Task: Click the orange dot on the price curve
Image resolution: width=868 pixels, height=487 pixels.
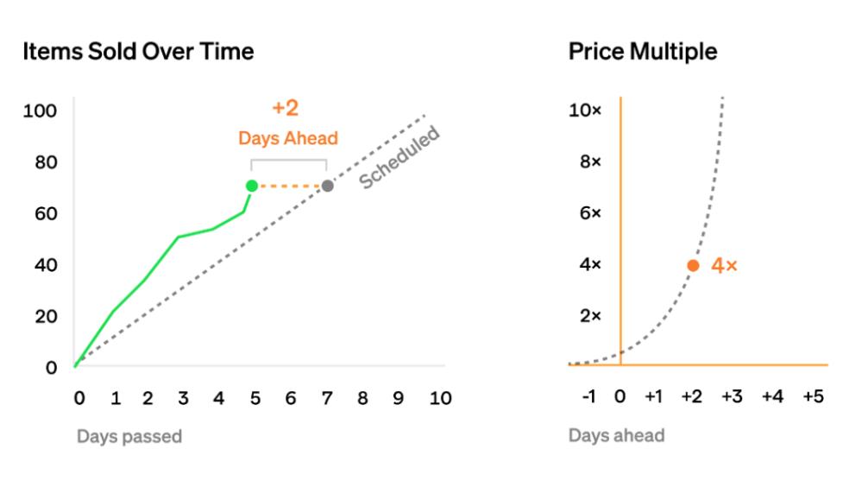Action: pyautogui.click(x=693, y=266)
